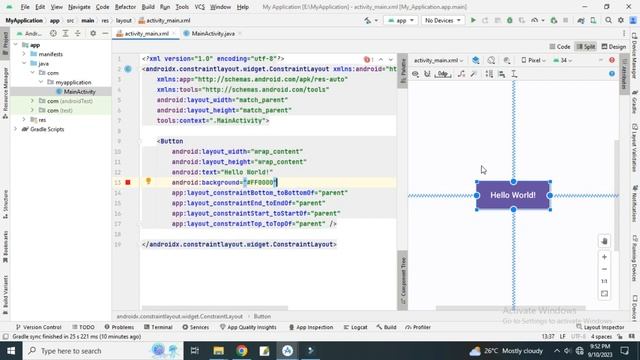The width and height of the screenshot is (640, 360).
Task: Open Search Everywhere magnifier icon
Action: tap(608, 20)
